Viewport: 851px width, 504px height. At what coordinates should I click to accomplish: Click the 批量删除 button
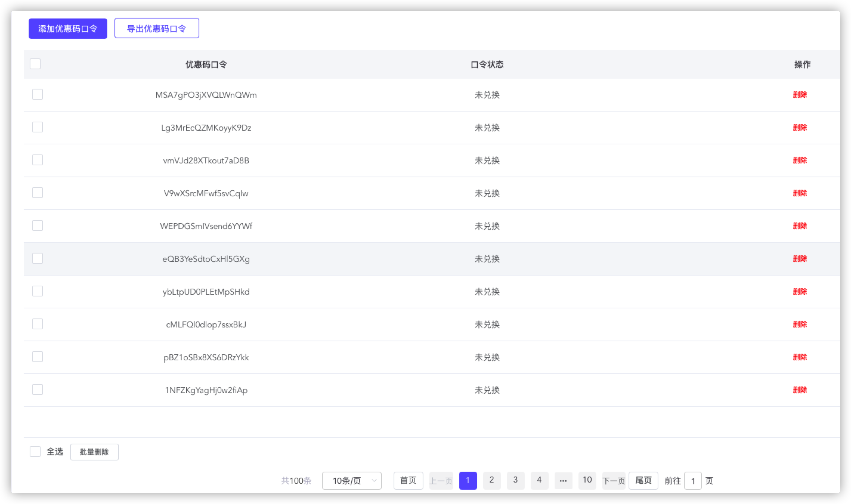[x=94, y=452]
